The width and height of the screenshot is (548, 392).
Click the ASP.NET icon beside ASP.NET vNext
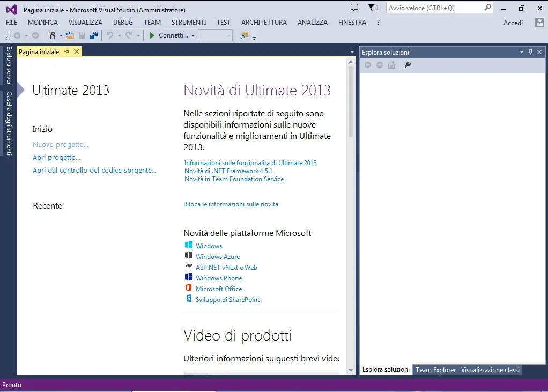pyautogui.click(x=189, y=266)
